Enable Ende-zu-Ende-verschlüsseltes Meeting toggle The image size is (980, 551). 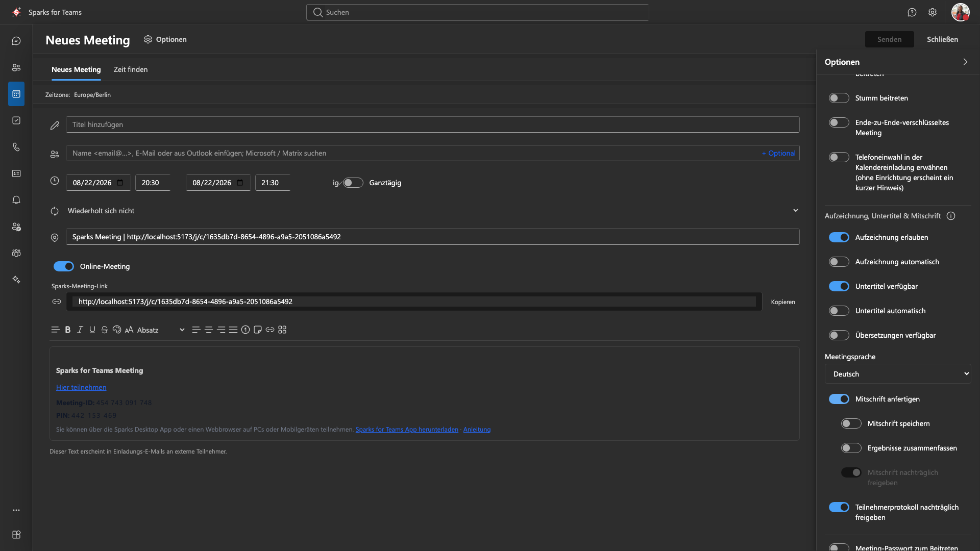tap(839, 122)
